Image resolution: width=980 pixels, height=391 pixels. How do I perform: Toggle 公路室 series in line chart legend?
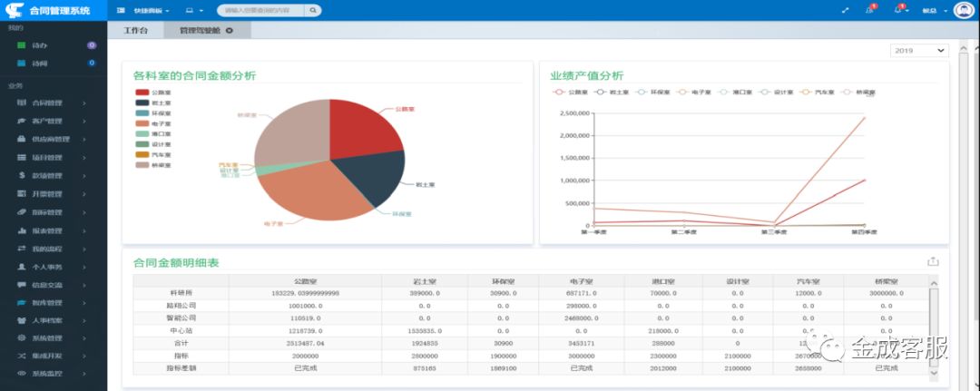pyautogui.click(x=570, y=92)
